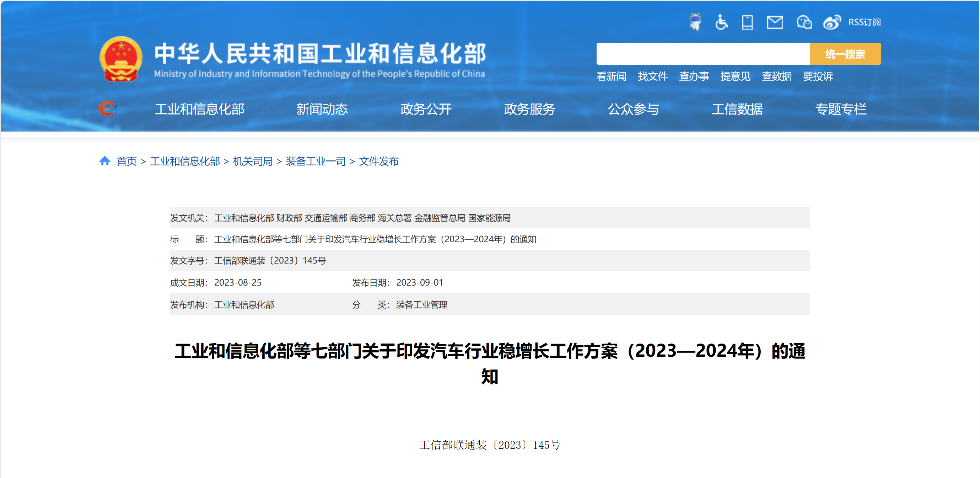Click the home icon in breadcrumb
The height and width of the screenshot is (478, 980).
pos(104,161)
